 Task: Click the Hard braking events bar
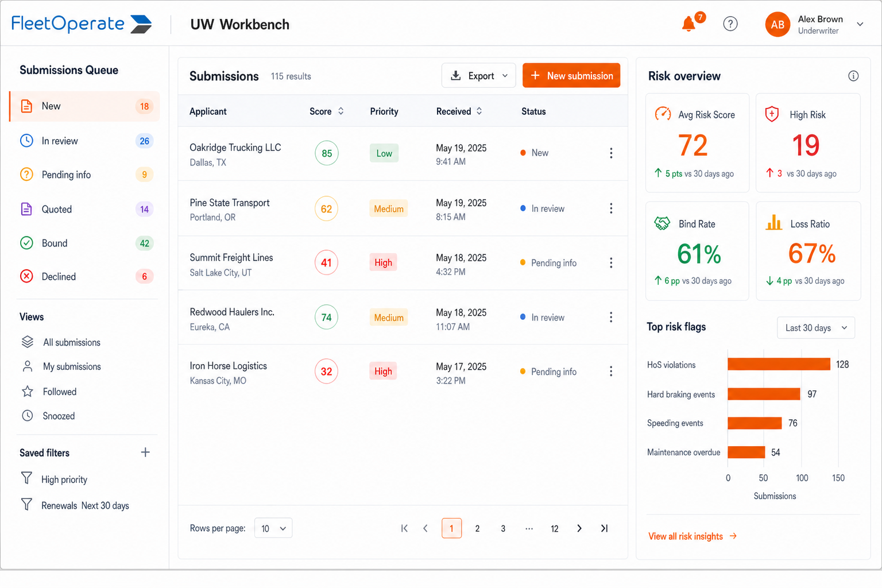[x=764, y=394]
